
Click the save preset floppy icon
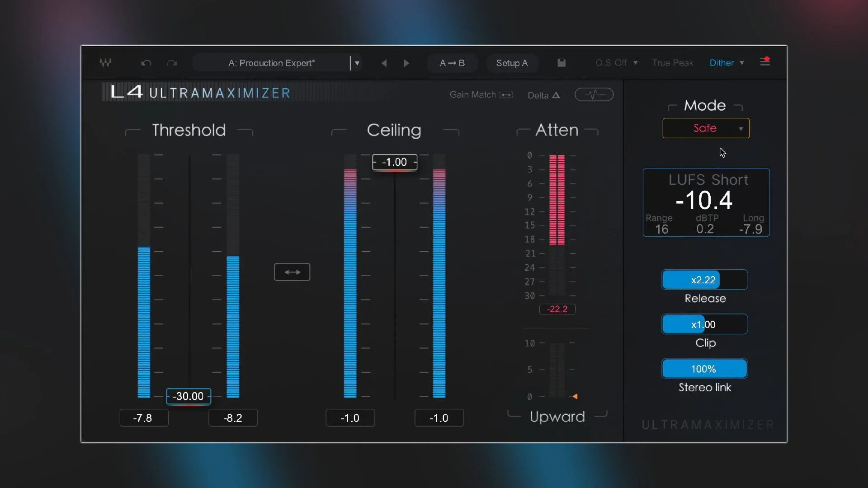[561, 63]
